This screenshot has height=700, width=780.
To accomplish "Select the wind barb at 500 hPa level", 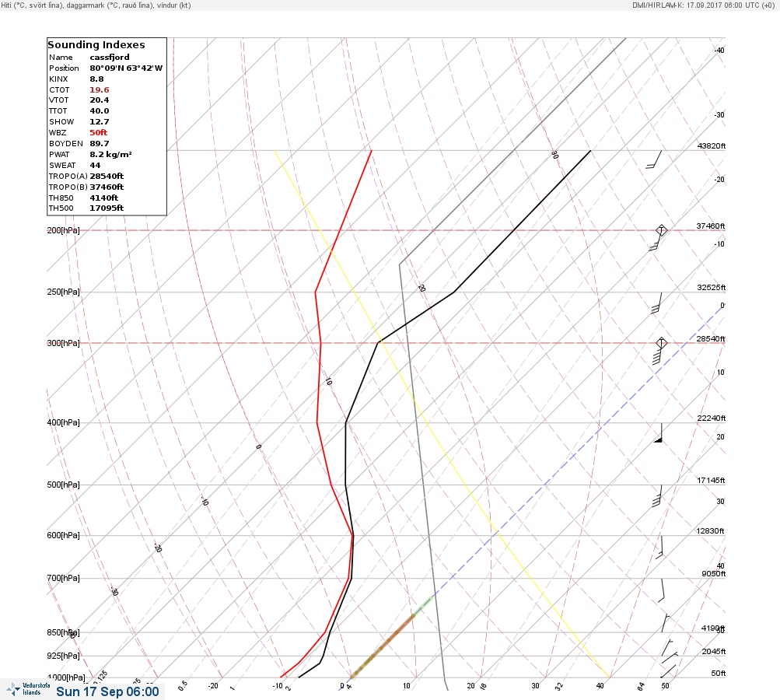I will (657, 496).
